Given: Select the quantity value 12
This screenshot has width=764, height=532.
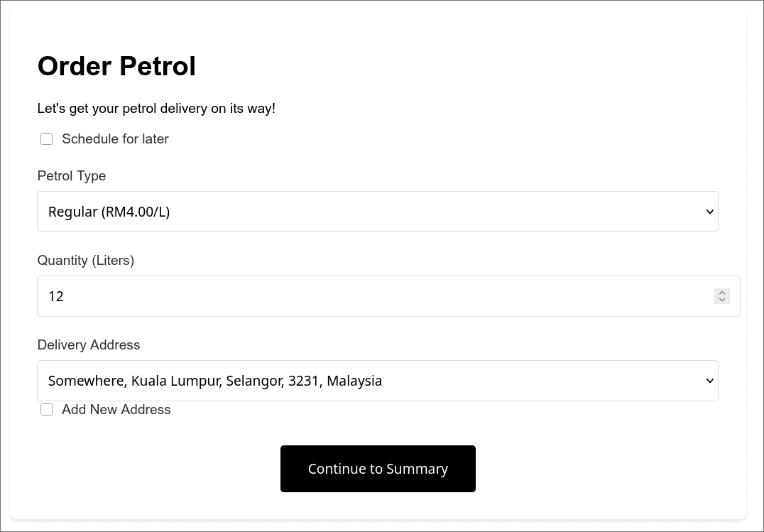Looking at the screenshot, I should tap(55, 296).
